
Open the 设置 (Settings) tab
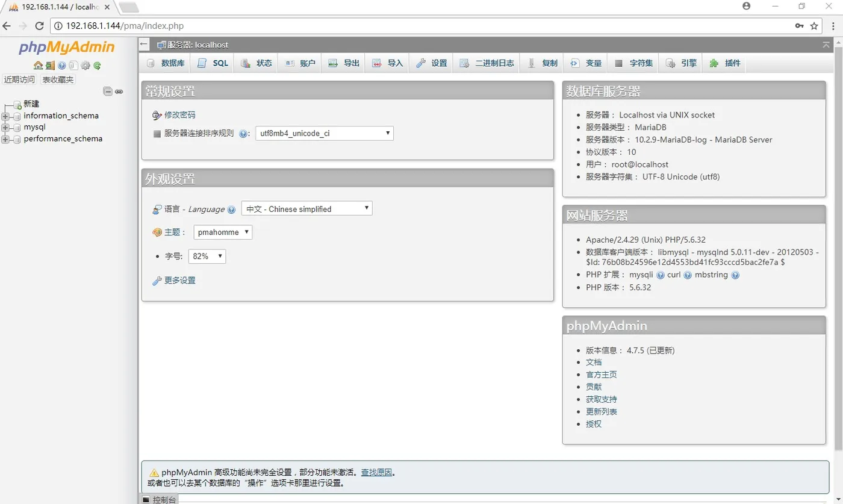coord(431,63)
